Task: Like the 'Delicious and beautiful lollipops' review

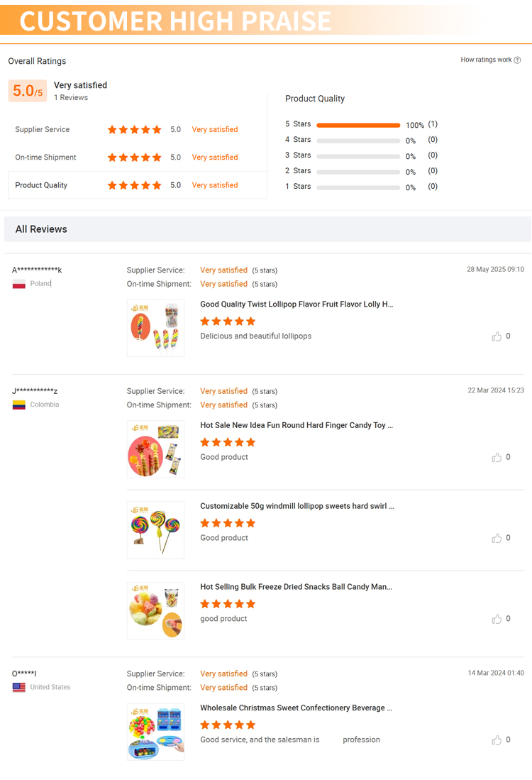Action: pos(497,336)
